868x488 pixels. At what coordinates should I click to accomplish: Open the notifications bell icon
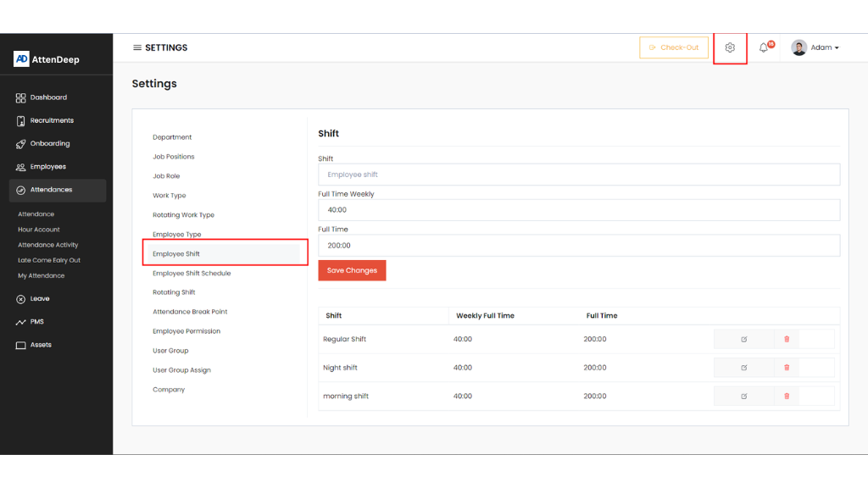point(764,48)
